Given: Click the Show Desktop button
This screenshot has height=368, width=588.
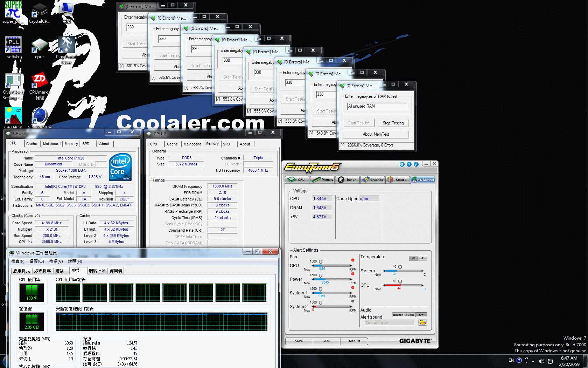Looking at the screenshot, I should (x=586, y=361).
